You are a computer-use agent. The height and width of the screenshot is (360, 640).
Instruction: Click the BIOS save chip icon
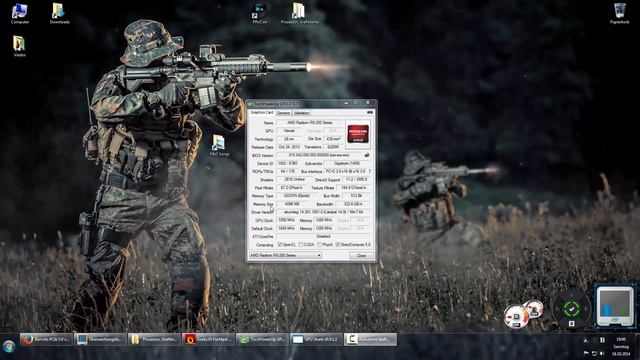pyautogui.click(x=367, y=155)
